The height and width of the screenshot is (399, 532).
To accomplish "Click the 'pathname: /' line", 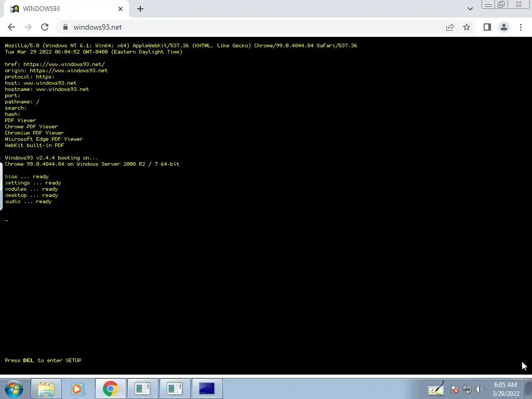I will point(22,102).
